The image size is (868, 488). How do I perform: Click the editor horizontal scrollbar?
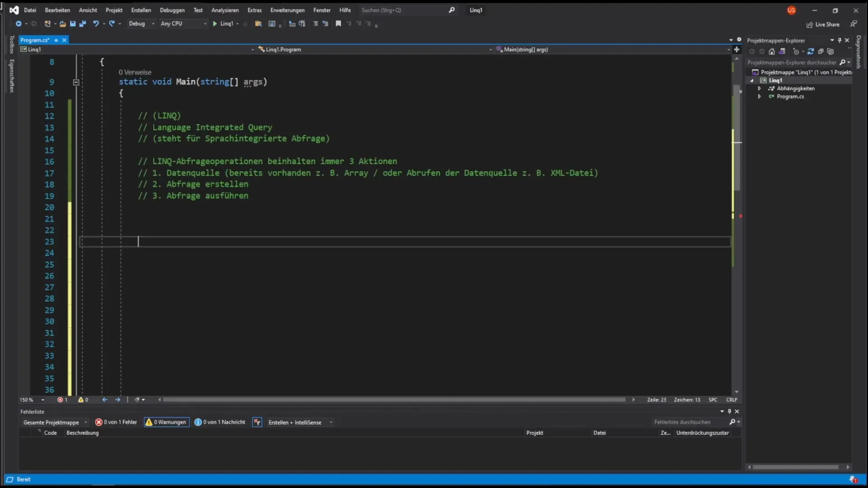click(394, 399)
